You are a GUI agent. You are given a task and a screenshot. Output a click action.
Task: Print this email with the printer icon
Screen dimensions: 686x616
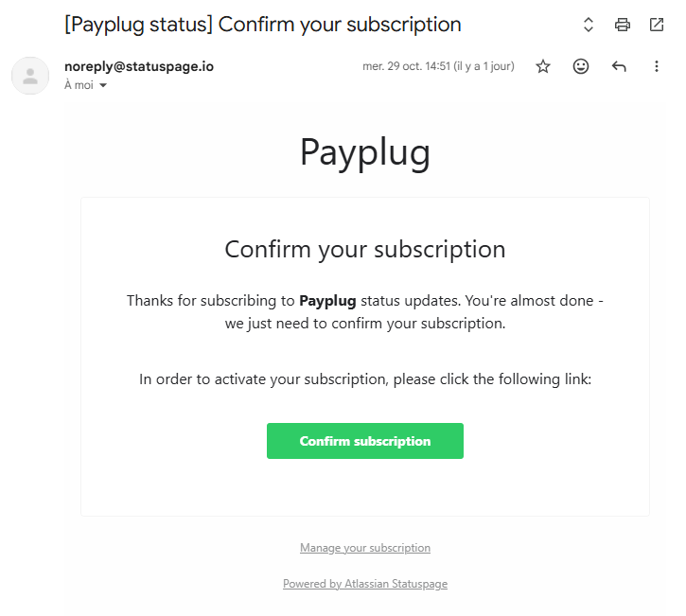point(622,25)
